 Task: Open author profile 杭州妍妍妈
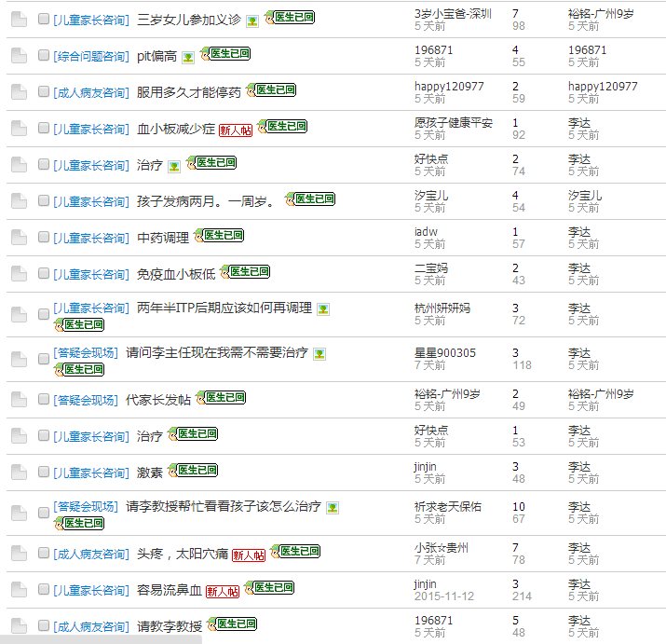(442, 308)
